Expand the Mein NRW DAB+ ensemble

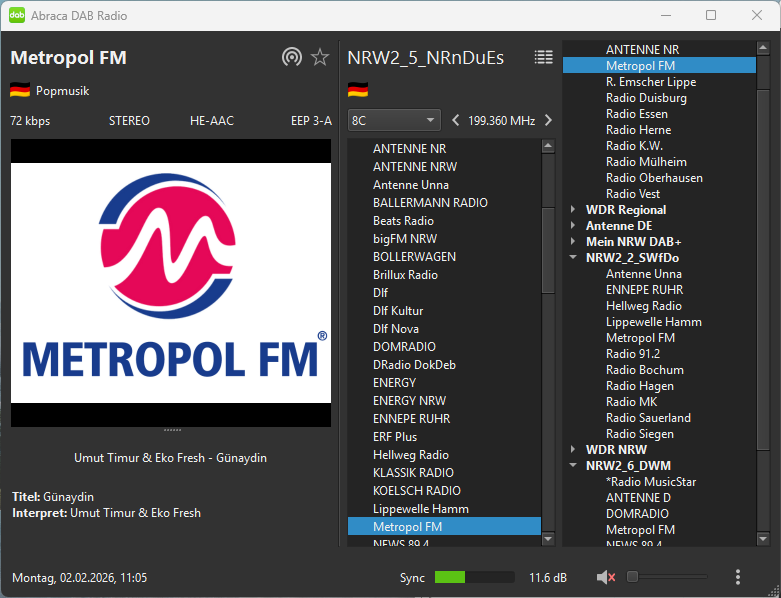click(573, 242)
